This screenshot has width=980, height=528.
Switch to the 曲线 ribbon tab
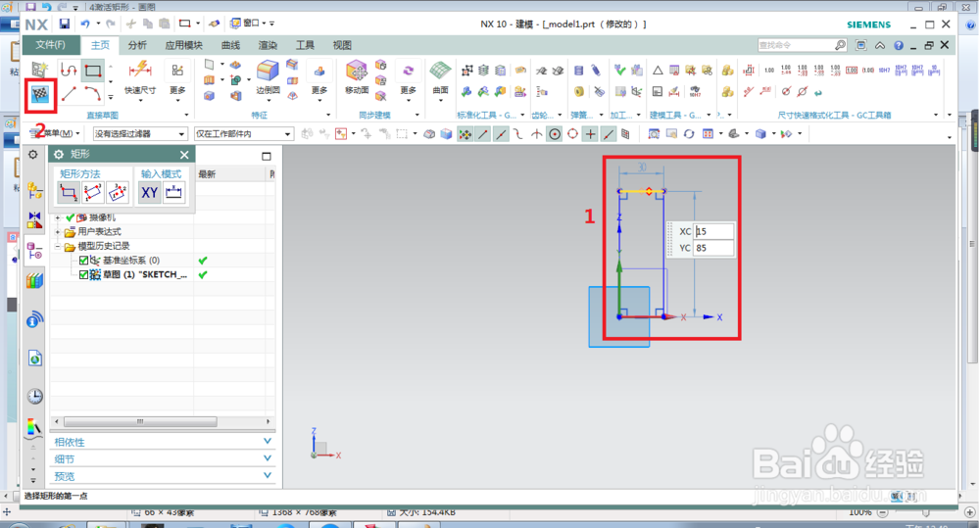pos(230,45)
